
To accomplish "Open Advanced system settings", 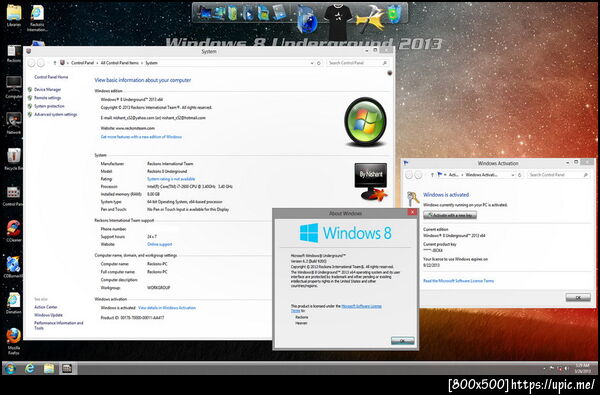I will tap(55, 114).
